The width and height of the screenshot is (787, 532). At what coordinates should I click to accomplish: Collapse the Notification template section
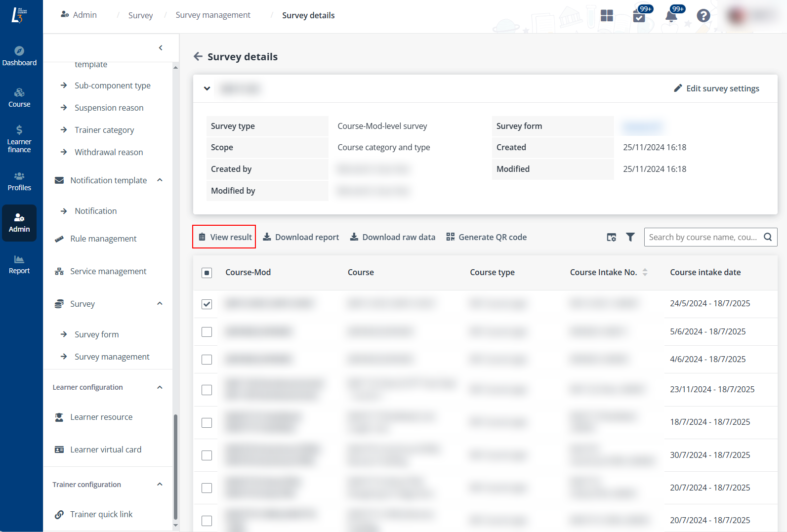pos(160,180)
